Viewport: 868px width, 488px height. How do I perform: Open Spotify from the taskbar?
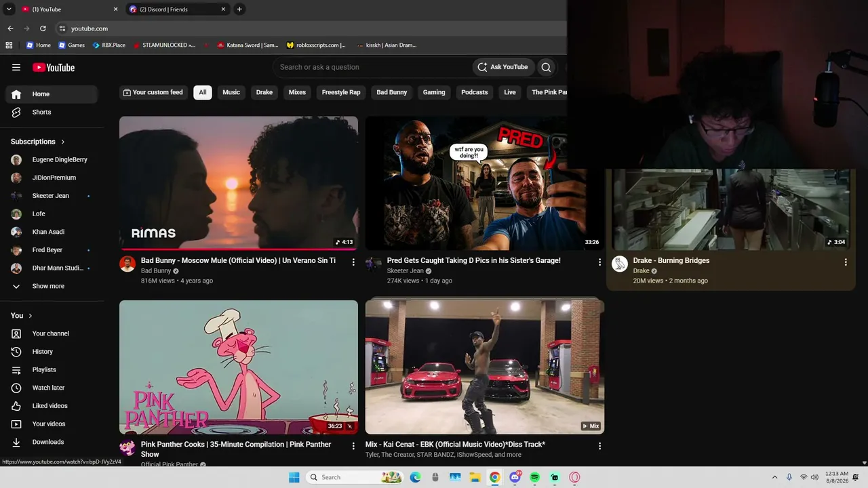click(x=535, y=477)
